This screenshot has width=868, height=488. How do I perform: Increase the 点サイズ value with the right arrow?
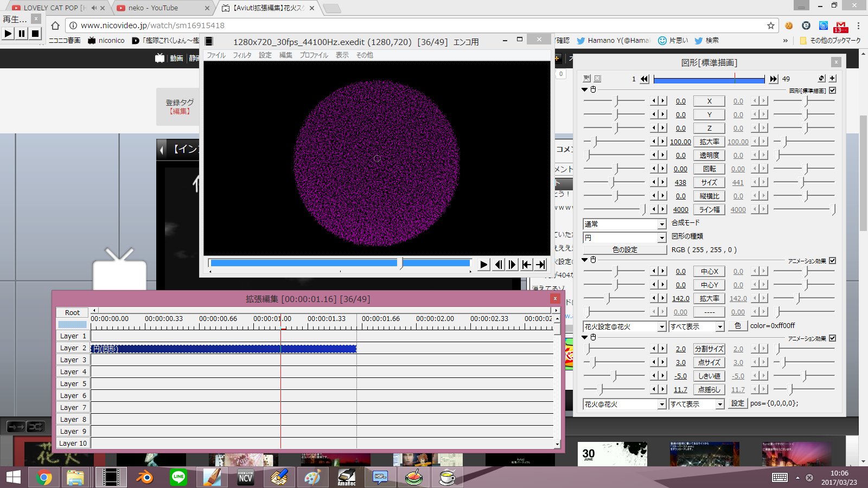coord(662,362)
